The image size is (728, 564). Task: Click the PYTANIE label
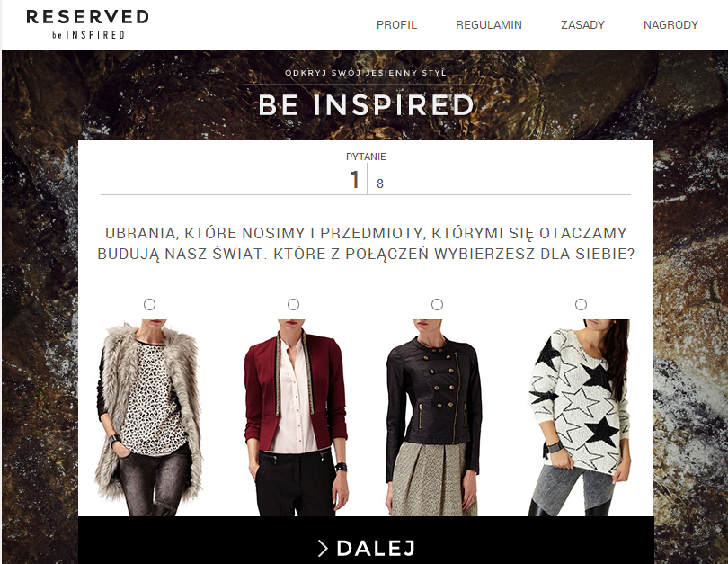pyautogui.click(x=366, y=157)
